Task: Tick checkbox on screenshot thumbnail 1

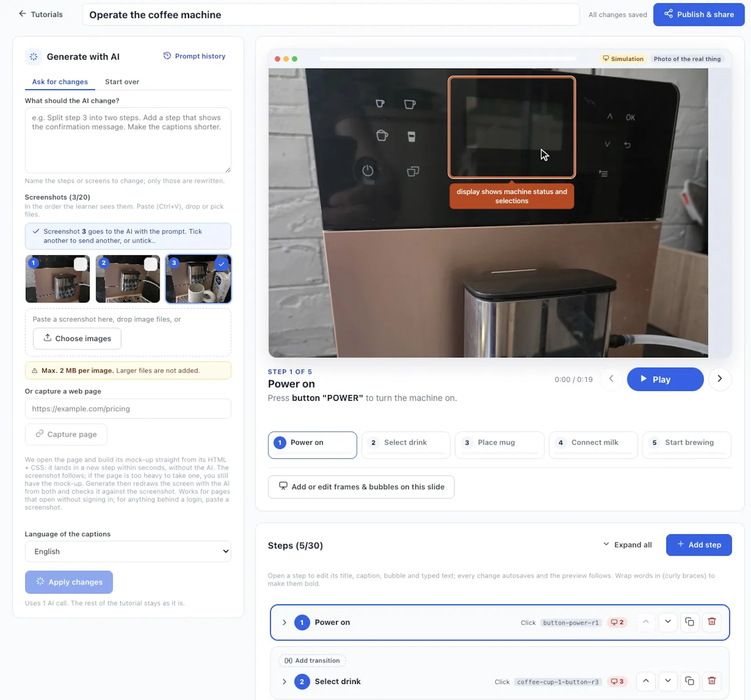Action: [x=81, y=264]
